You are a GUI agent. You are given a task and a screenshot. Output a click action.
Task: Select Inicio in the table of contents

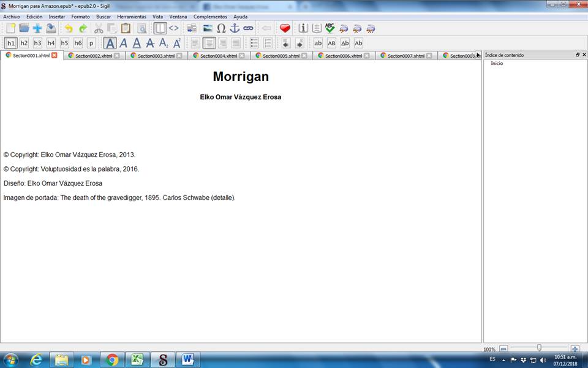click(x=497, y=64)
